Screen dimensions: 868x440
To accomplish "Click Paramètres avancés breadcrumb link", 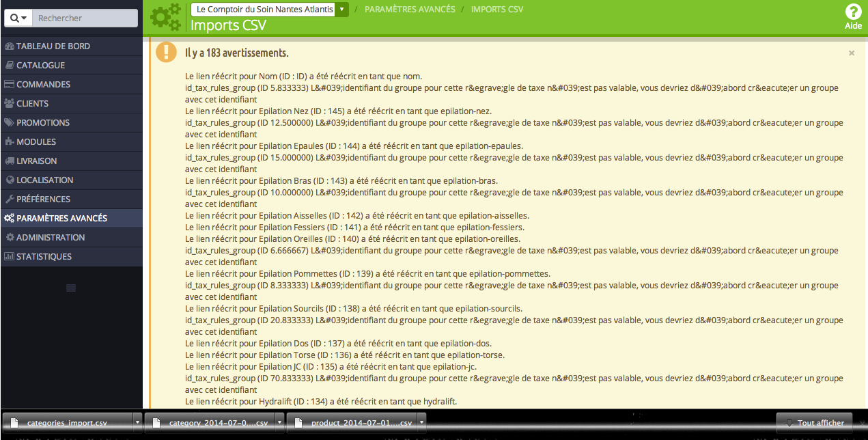I will (410, 10).
